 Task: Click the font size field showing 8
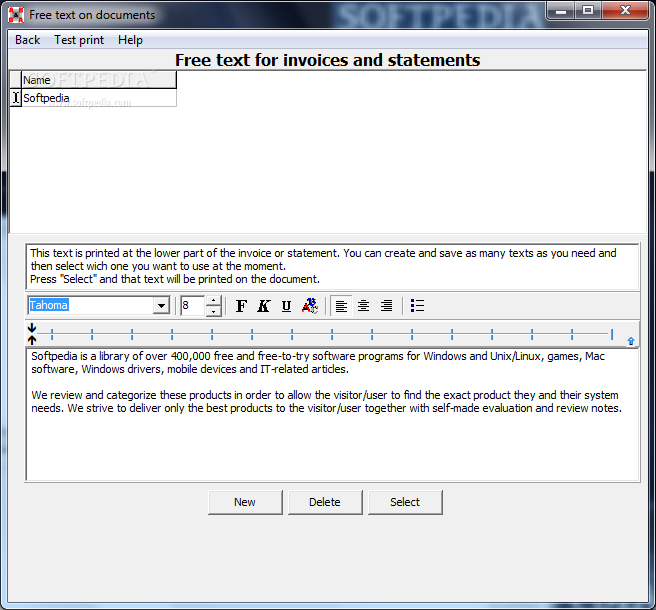click(x=193, y=305)
